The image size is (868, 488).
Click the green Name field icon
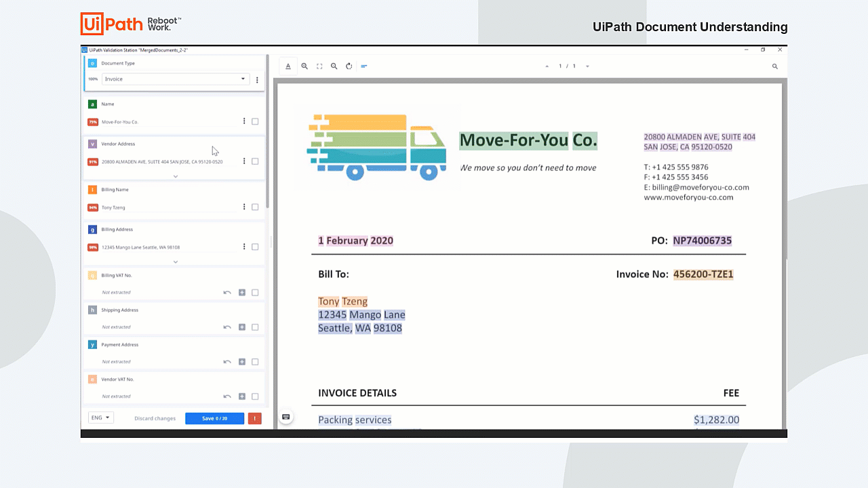pyautogui.click(x=92, y=104)
